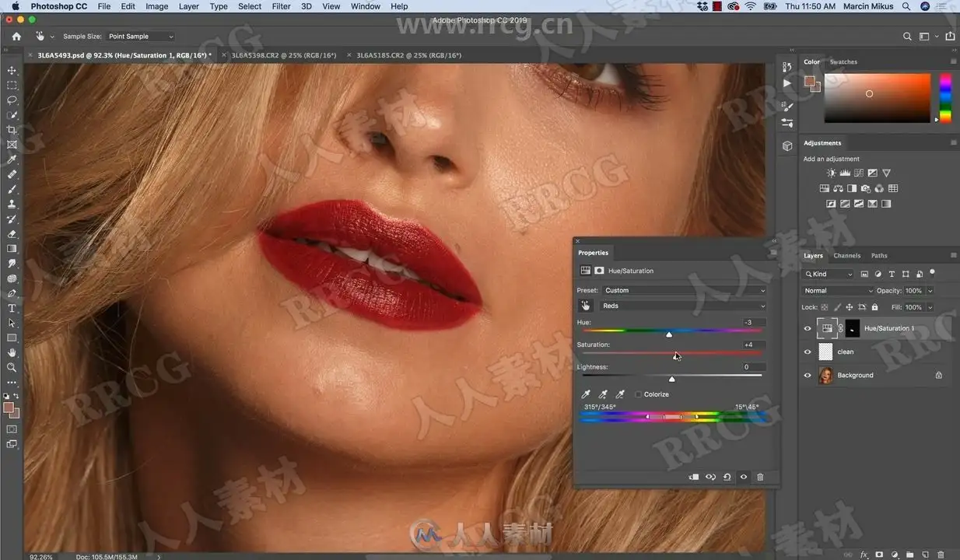Select the Lasso tool
Image resolution: width=960 pixels, height=560 pixels.
[12, 100]
